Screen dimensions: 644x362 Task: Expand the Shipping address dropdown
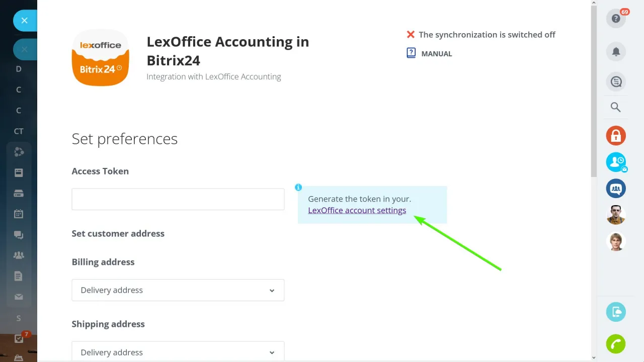178,352
